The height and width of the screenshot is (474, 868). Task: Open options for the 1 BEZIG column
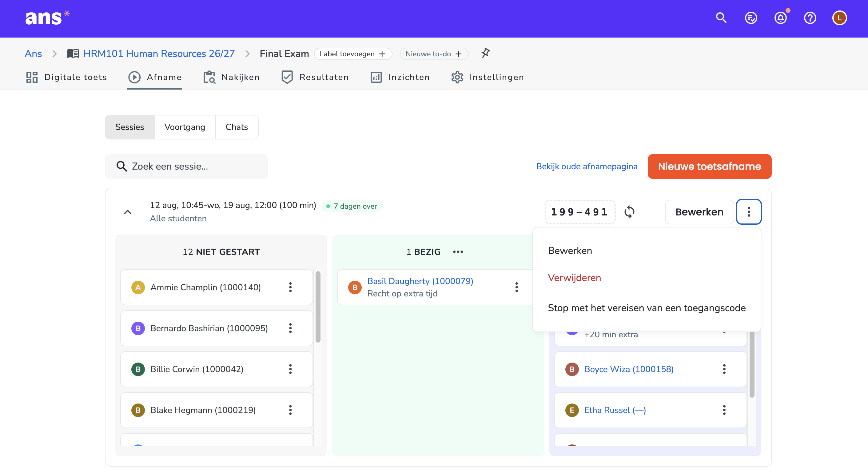(458, 252)
